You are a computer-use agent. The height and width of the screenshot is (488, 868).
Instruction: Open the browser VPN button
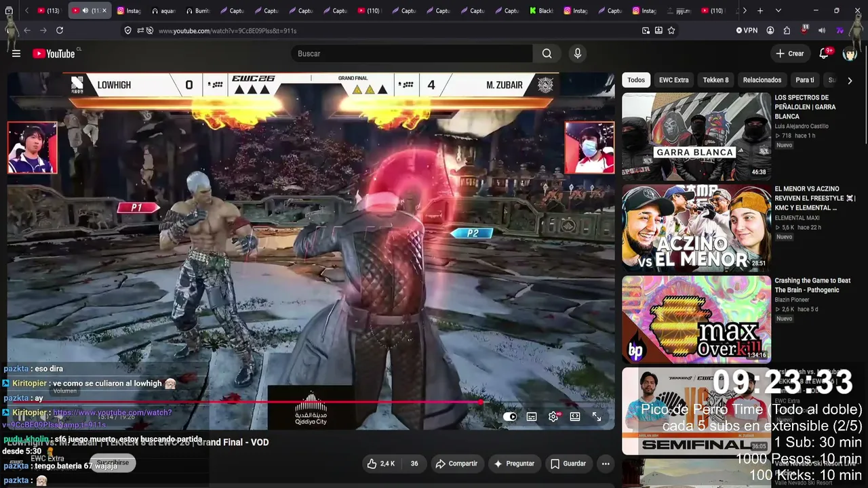point(747,30)
